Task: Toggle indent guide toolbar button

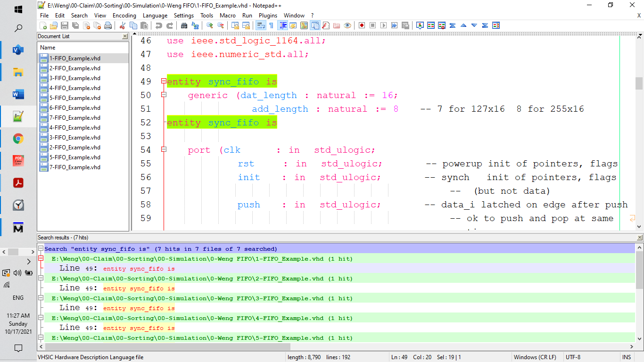Action: pyautogui.click(x=283, y=25)
